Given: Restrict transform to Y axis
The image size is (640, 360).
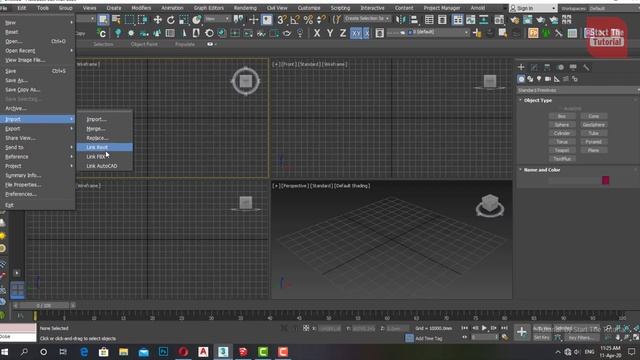Looking at the screenshot, I should 330,33.
